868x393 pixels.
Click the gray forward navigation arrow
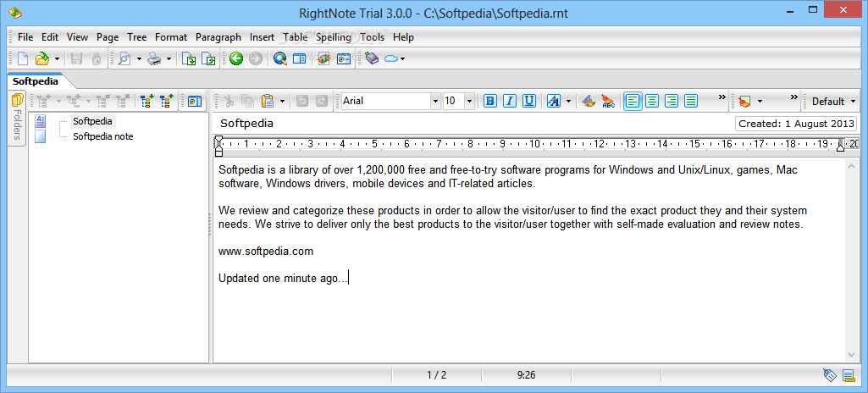coord(255,58)
